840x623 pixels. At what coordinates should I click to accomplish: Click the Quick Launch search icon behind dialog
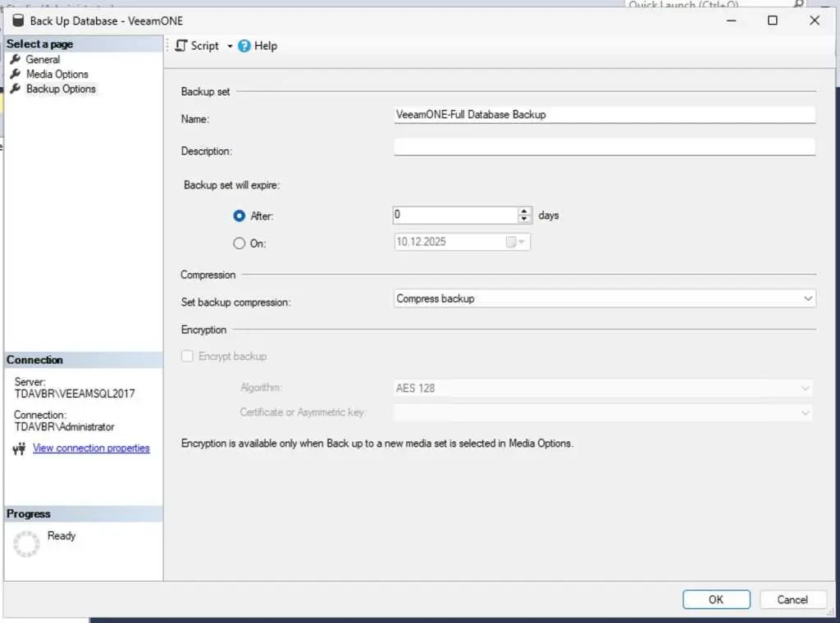click(798, 4)
